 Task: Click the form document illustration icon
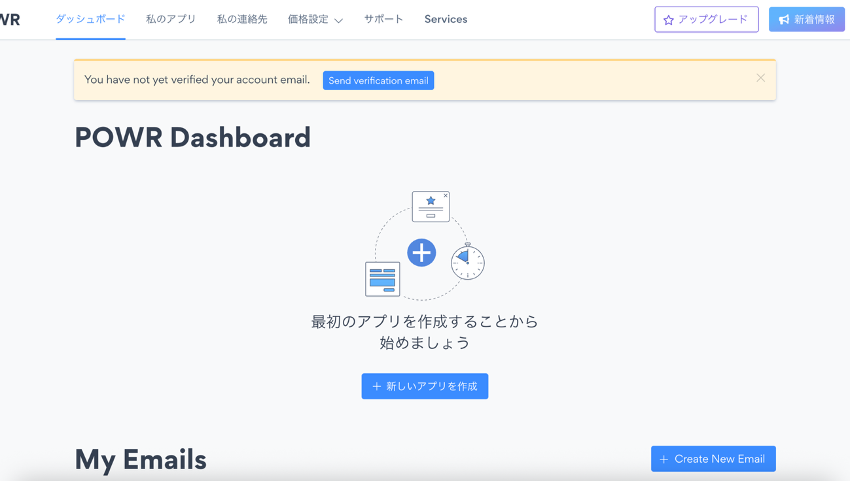point(383,279)
